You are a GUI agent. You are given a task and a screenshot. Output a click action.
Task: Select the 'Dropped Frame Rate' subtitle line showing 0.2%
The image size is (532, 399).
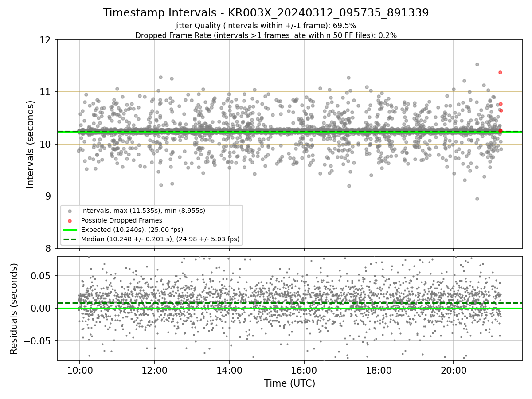[266, 35]
